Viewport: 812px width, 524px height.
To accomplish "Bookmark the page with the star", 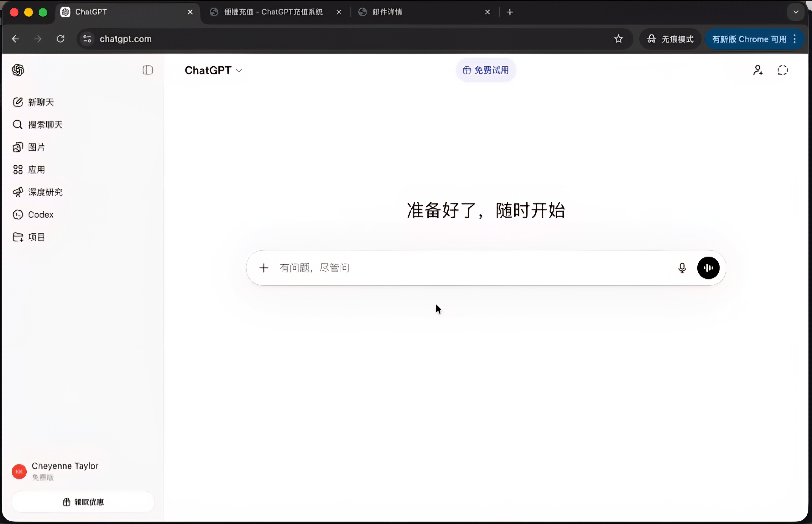I will 619,39.
